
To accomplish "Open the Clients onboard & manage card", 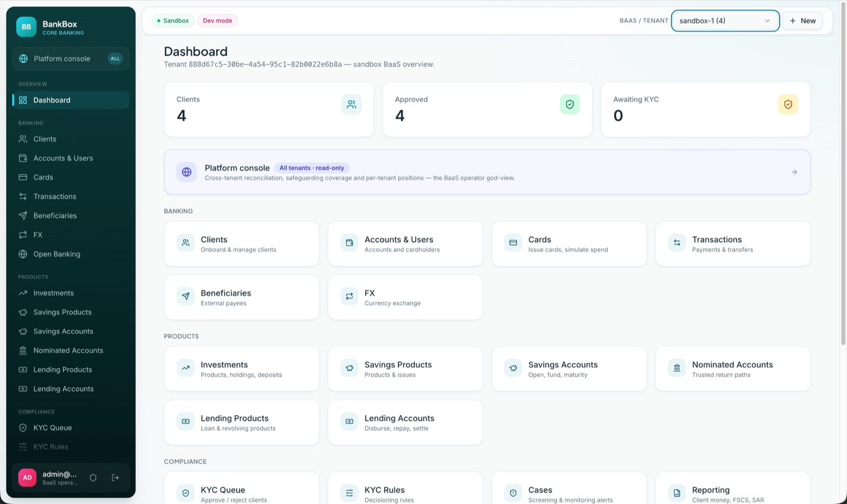I will tap(241, 244).
